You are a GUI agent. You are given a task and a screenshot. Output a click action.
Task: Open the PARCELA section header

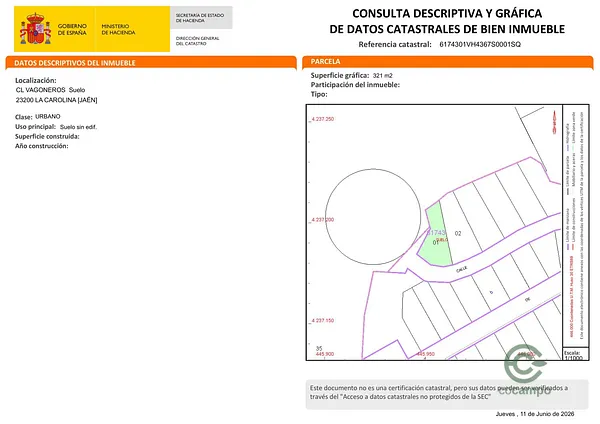pos(448,62)
